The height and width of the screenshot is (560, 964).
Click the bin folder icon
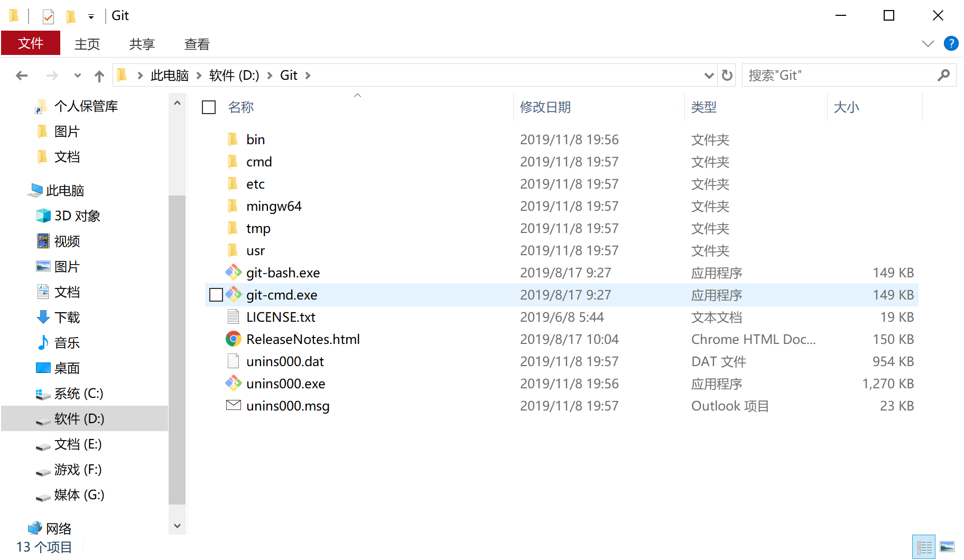tap(233, 139)
